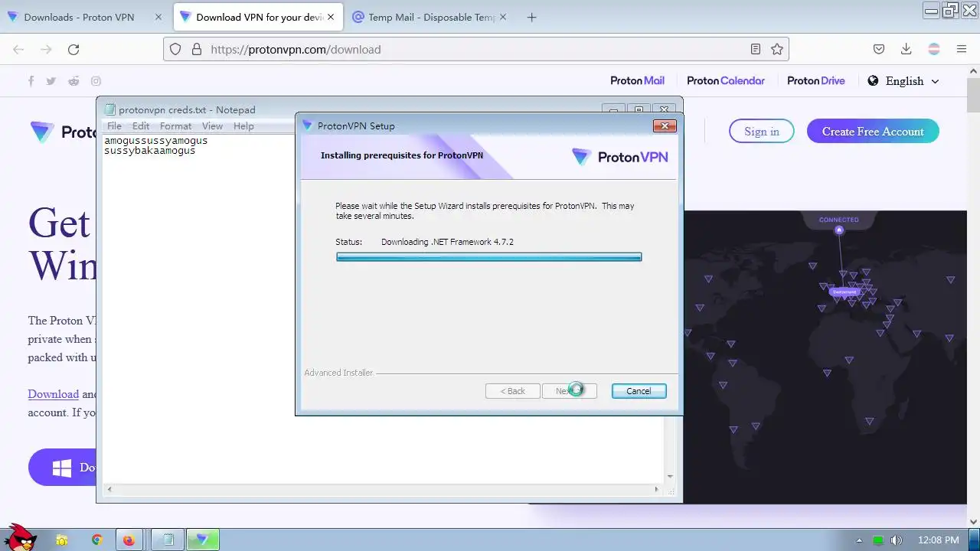Open Firefox downloads arrow icon
The height and width of the screenshot is (551, 980).
click(906, 49)
